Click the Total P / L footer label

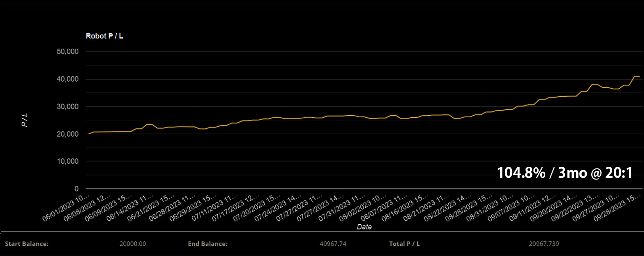coord(404,244)
